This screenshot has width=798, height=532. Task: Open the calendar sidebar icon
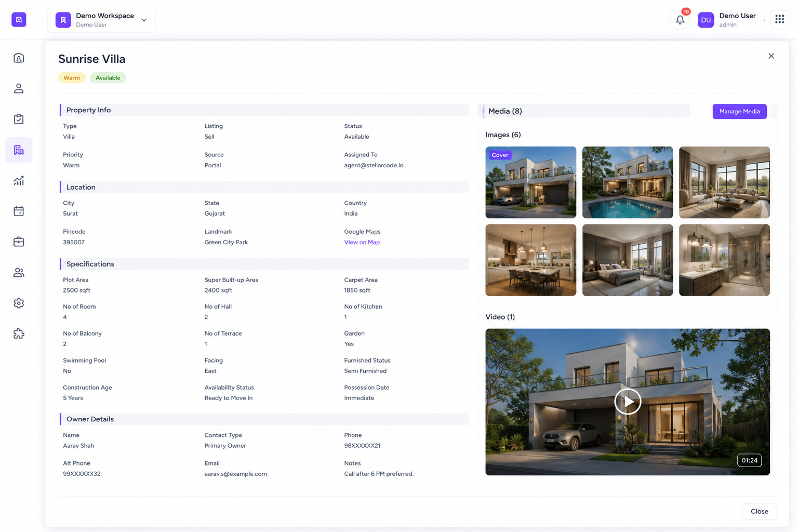(x=19, y=211)
